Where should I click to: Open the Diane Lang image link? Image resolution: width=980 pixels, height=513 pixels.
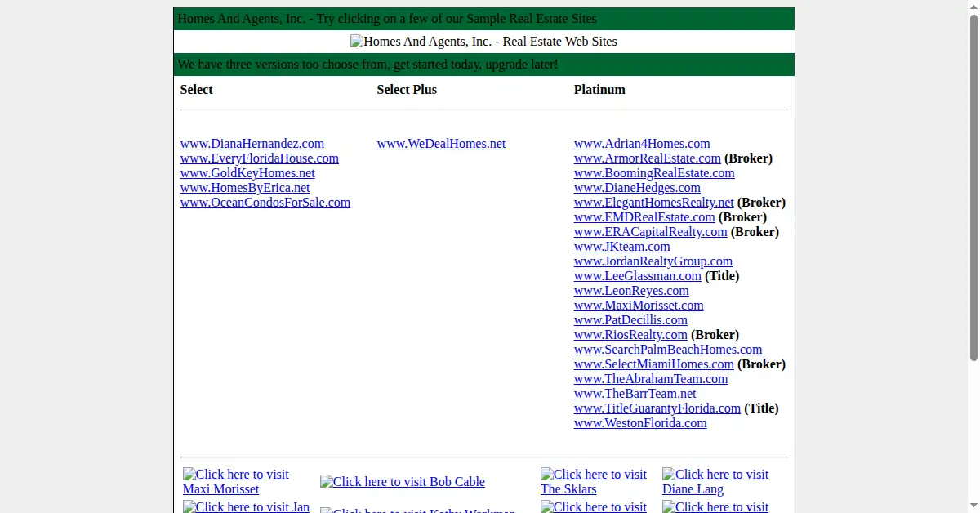pyautogui.click(x=715, y=482)
